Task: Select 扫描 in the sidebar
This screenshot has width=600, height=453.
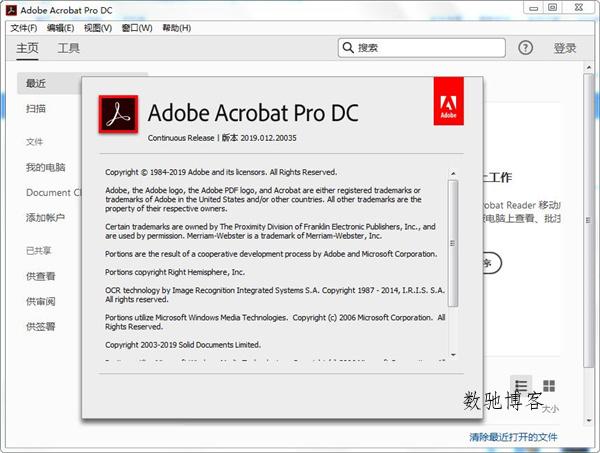Action: pos(36,109)
